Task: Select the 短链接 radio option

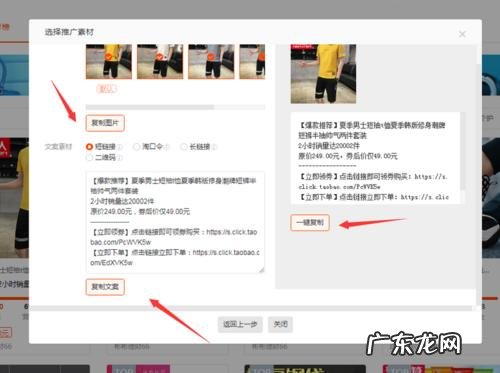Action: [x=89, y=147]
